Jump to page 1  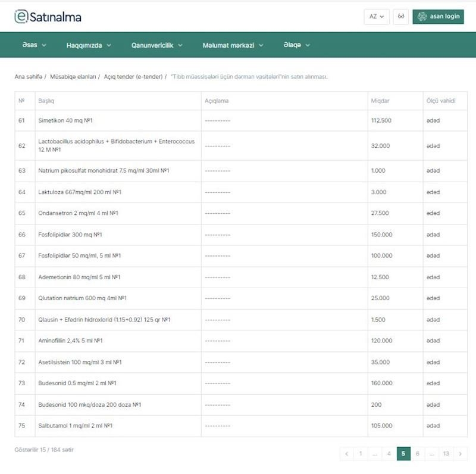point(361,454)
